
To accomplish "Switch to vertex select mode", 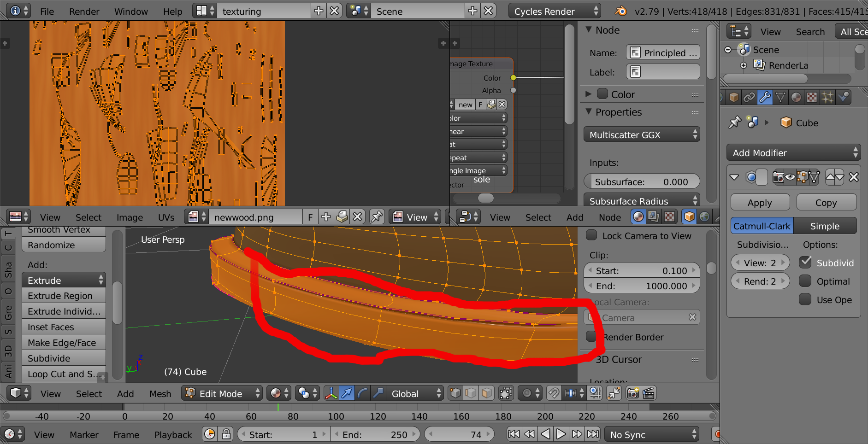I will coord(455,393).
